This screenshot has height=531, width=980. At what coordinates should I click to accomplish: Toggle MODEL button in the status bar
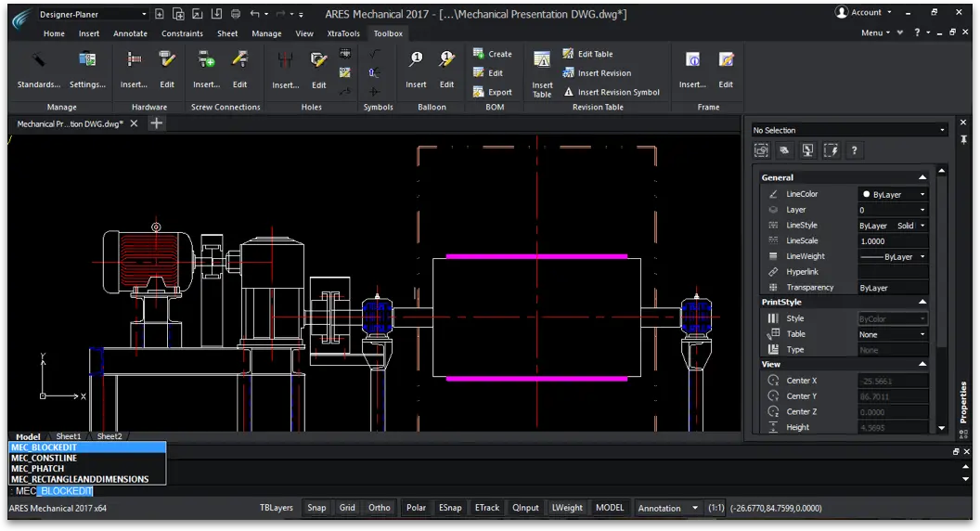(x=610, y=508)
